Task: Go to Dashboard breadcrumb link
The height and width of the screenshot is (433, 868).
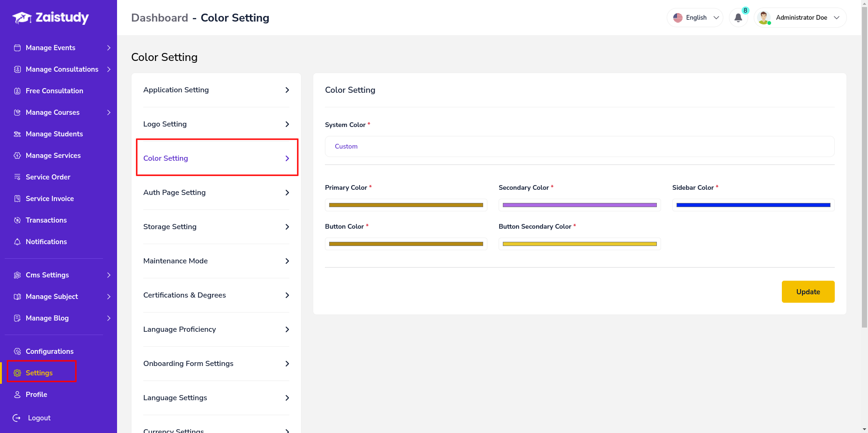Action: tap(160, 18)
